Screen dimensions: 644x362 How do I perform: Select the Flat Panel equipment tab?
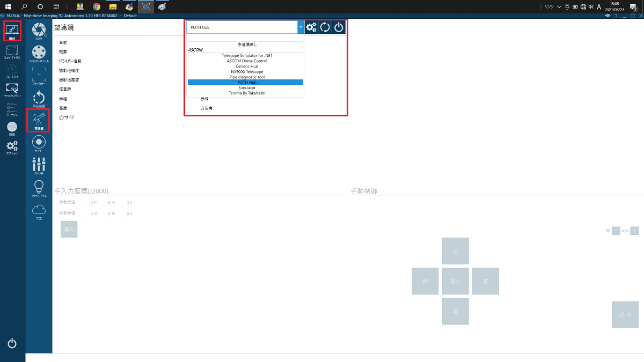click(39, 189)
